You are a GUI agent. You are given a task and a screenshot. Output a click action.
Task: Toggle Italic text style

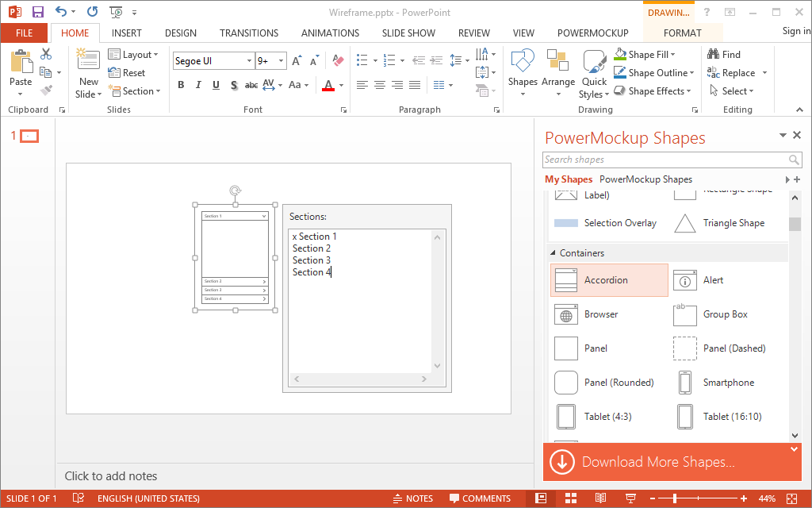coord(198,85)
